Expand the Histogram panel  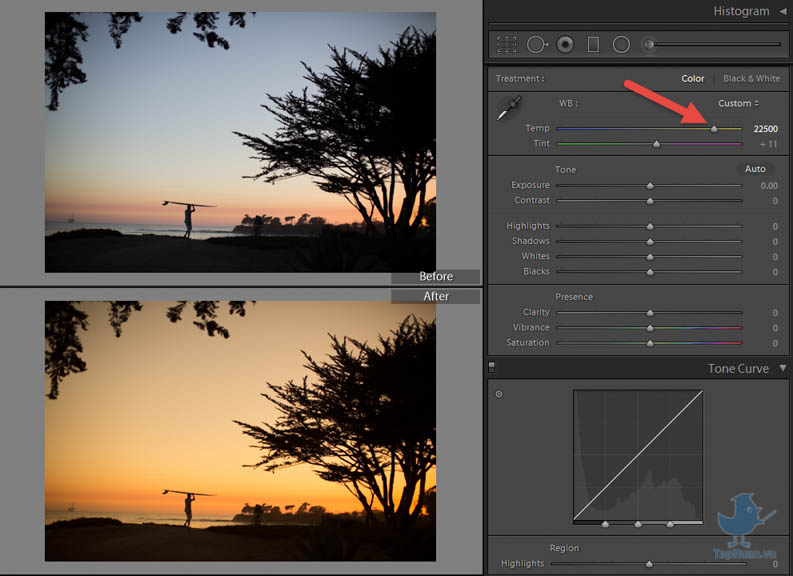(x=782, y=11)
